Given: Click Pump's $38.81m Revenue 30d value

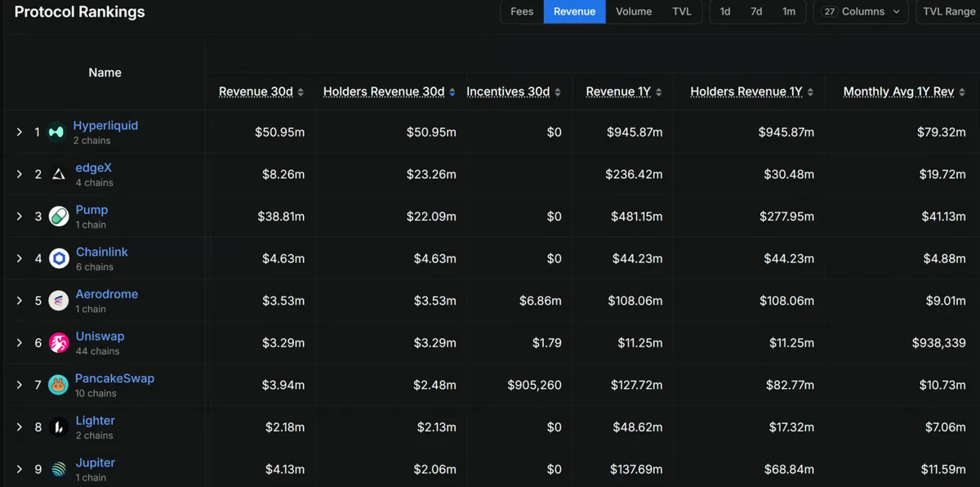Looking at the screenshot, I should (281, 216).
